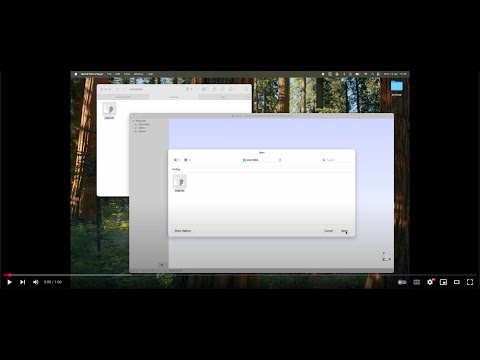Click the Open button in the dialog
480x360 pixels.
click(x=344, y=231)
